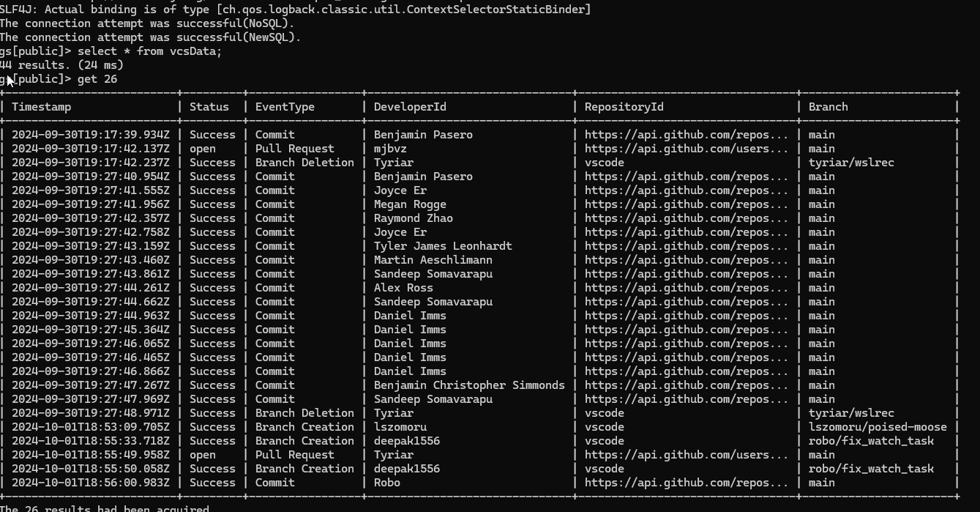Select the 'Alex Ross' developer entry

coord(403,288)
